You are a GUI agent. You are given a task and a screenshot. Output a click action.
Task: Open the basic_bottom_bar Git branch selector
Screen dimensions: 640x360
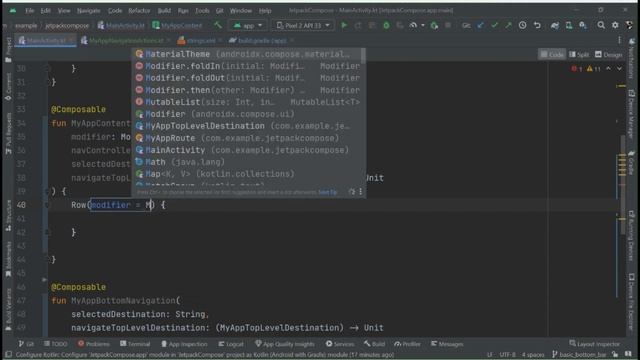click(580, 354)
